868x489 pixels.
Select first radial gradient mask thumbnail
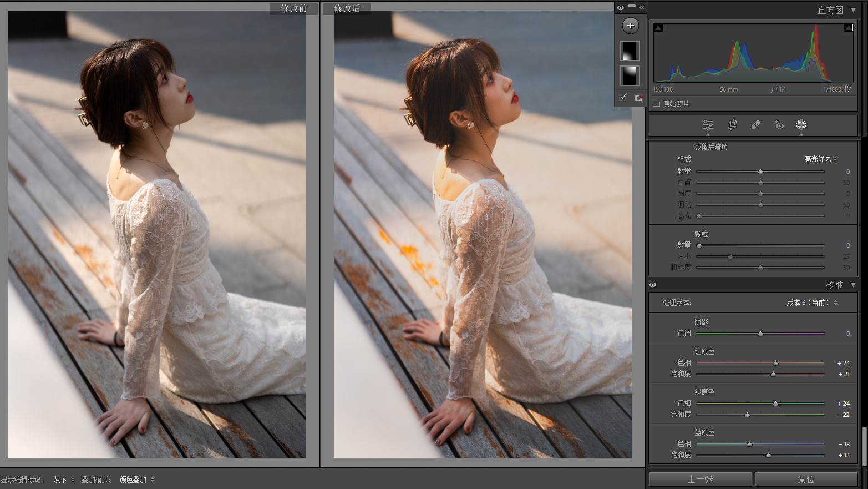coord(630,51)
